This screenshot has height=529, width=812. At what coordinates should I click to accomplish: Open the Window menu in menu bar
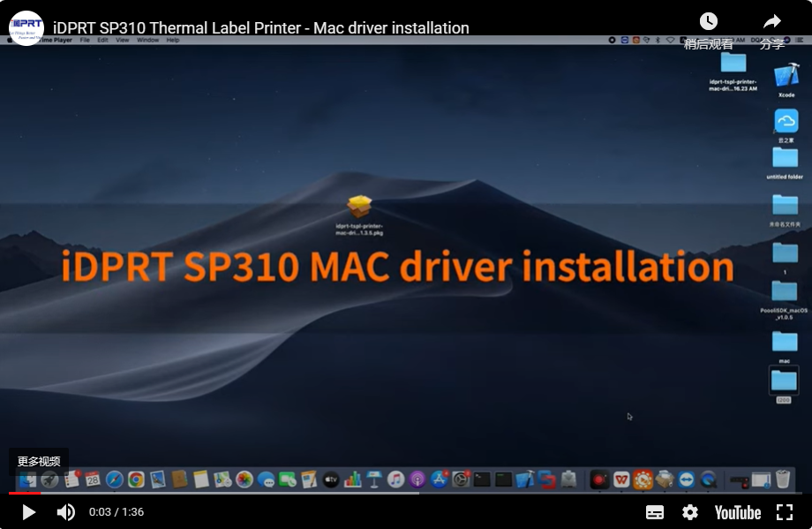(x=148, y=40)
